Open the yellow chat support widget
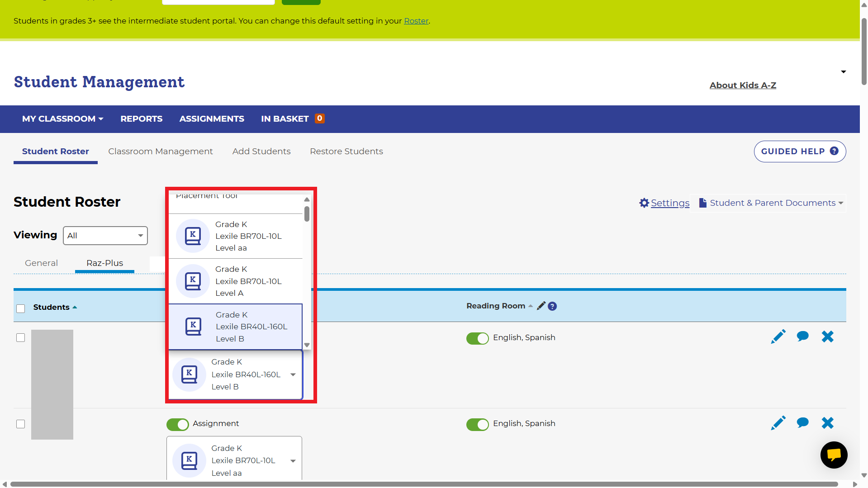Viewport: 868px width, 488px height. tap(834, 455)
